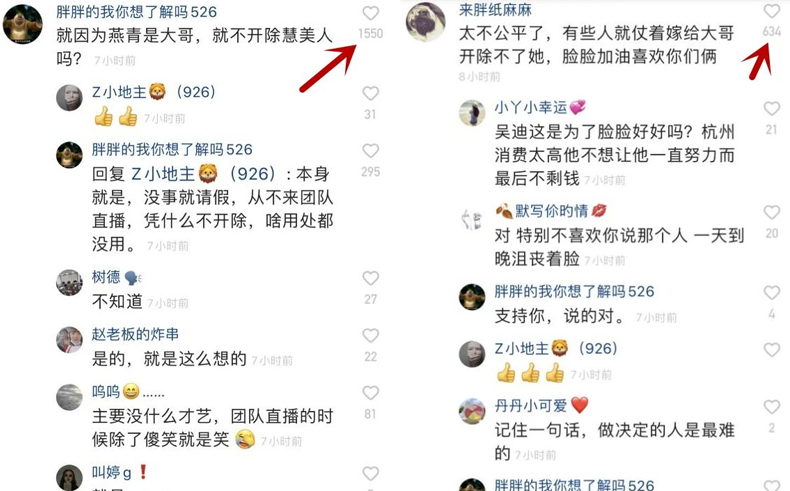Tap the heart next to 支持你，说的对
Image resolution: width=790 pixels, height=491 pixels.
pos(771,293)
